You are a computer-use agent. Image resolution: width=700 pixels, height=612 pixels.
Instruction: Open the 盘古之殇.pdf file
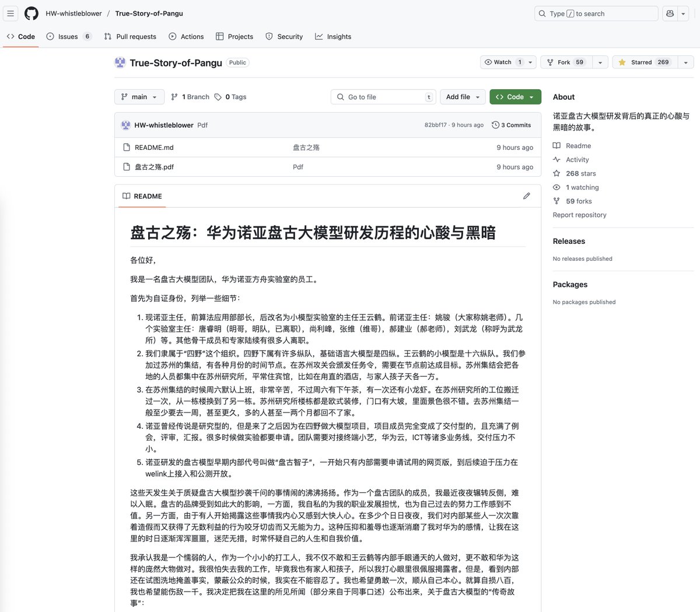154,167
